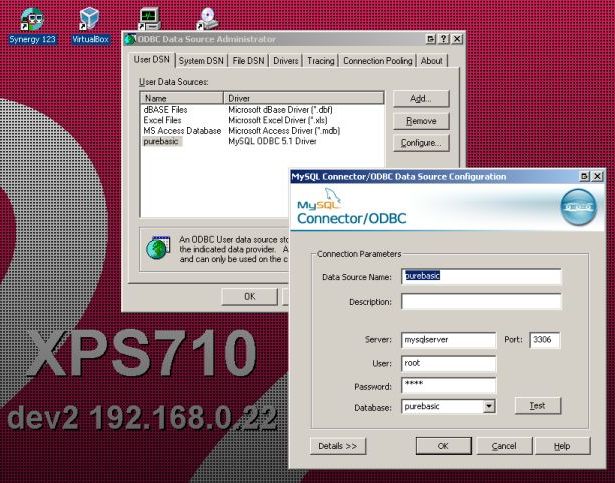Click the Configure... button
Screen dimensions: 615x483
coord(421,143)
